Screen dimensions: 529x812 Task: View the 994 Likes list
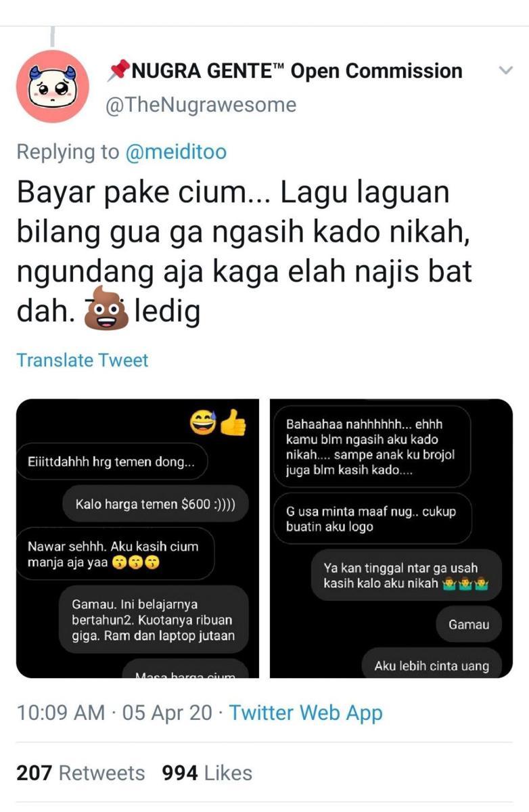pyautogui.click(x=207, y=773)
